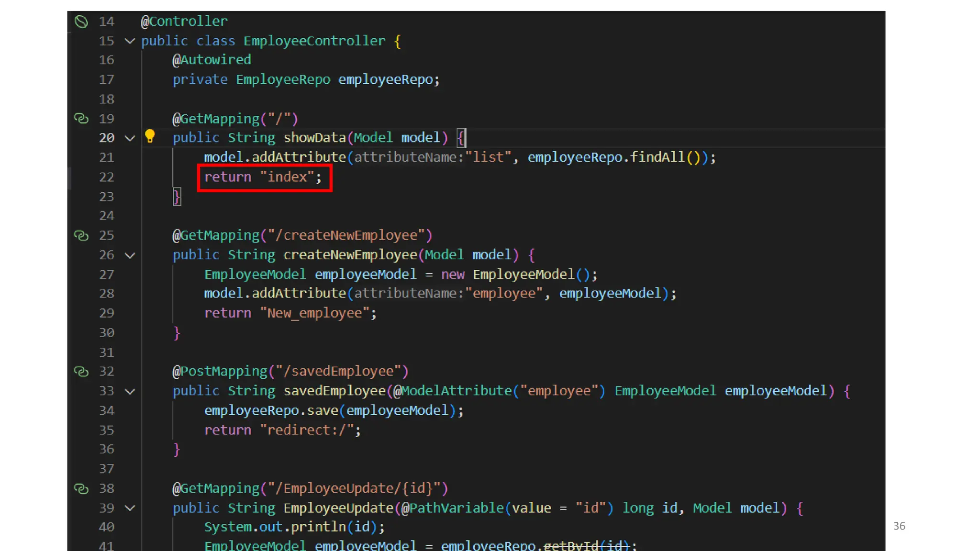The width and height of the screenshot is (980, 551).
Task: Click the endpoint gutter icon on line 32
Action: (x=81, y=371)
